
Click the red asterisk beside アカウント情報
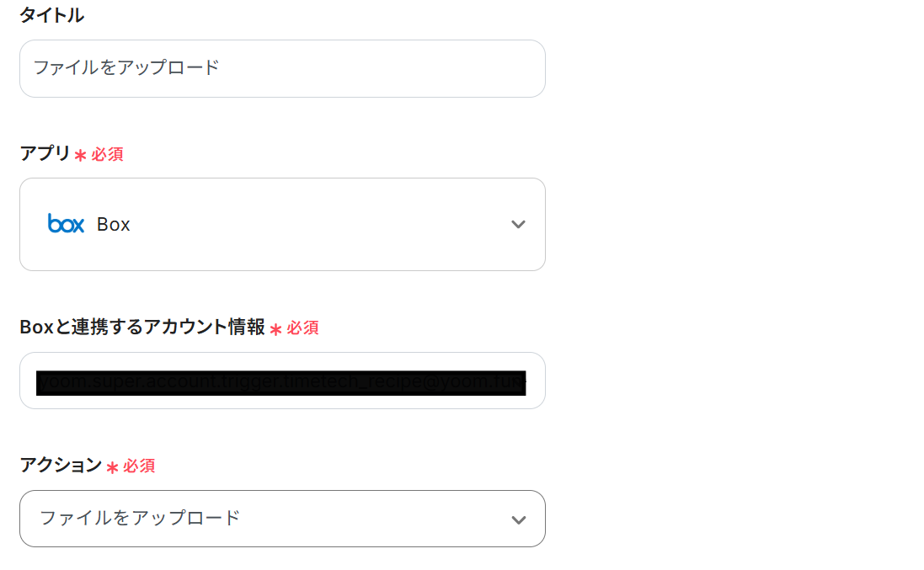coord(275,328)
